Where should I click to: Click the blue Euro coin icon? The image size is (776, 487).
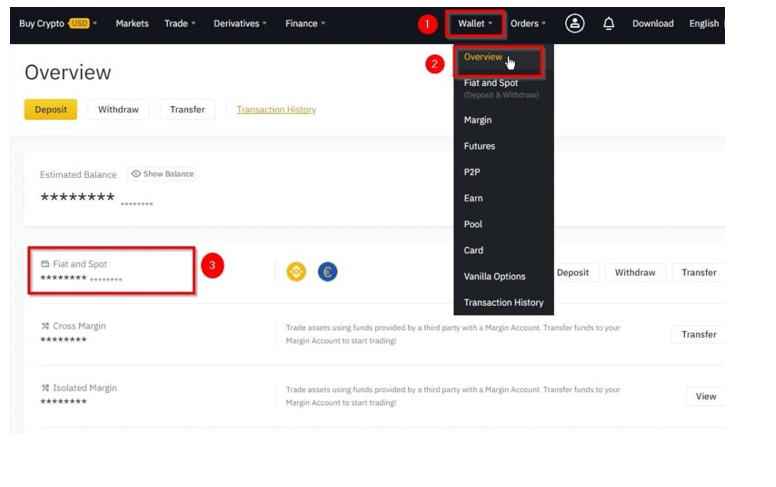[x=327, y=272]
